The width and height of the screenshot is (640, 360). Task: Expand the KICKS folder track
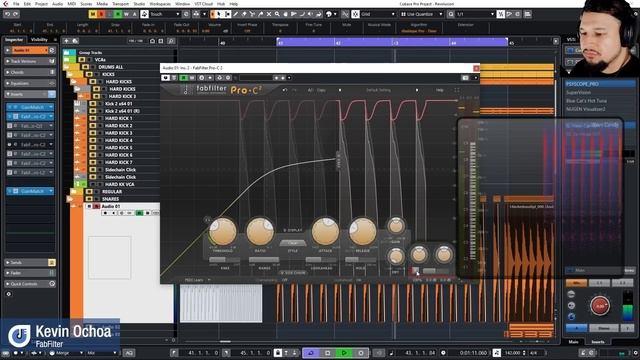[70, 74]
